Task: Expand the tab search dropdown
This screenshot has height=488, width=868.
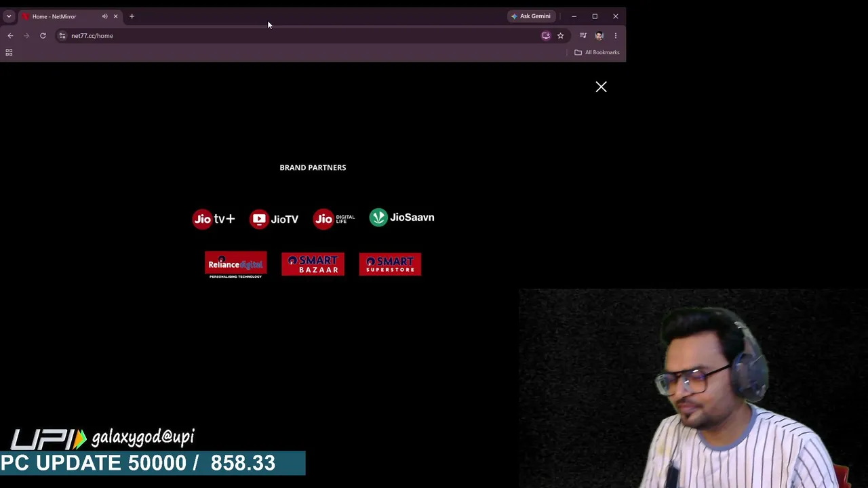Action: 9,16
